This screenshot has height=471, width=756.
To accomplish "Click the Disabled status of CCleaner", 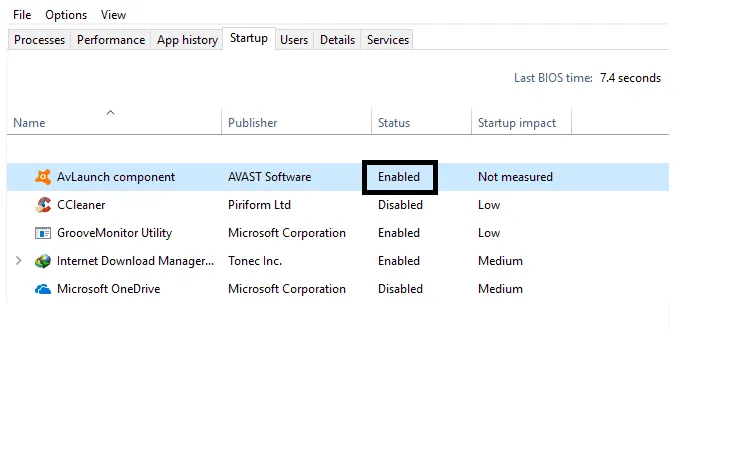I will coord(400,205).
